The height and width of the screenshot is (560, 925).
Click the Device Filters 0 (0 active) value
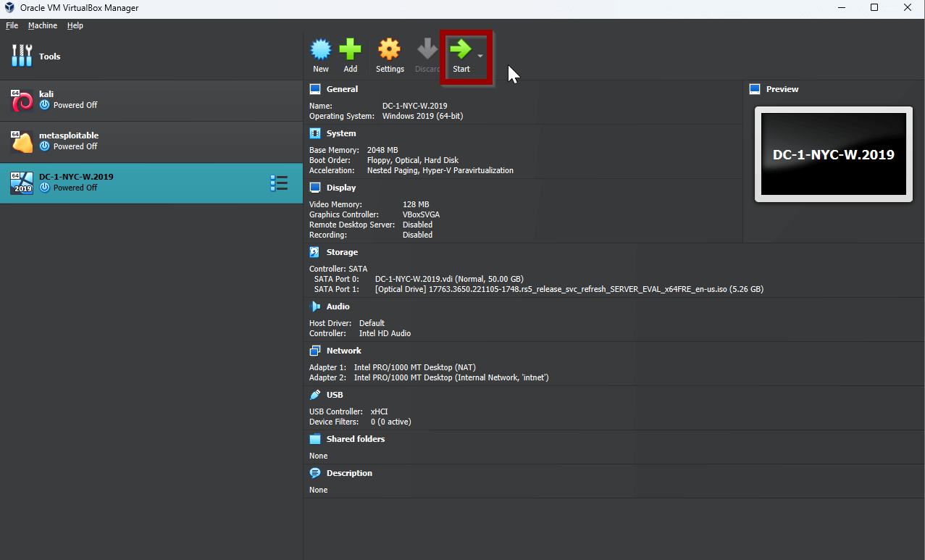[391, 422]
